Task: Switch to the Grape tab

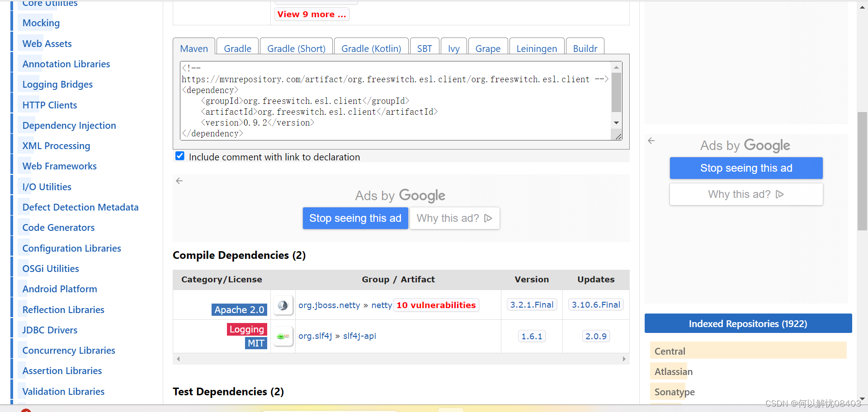Action: pos(488,48)
